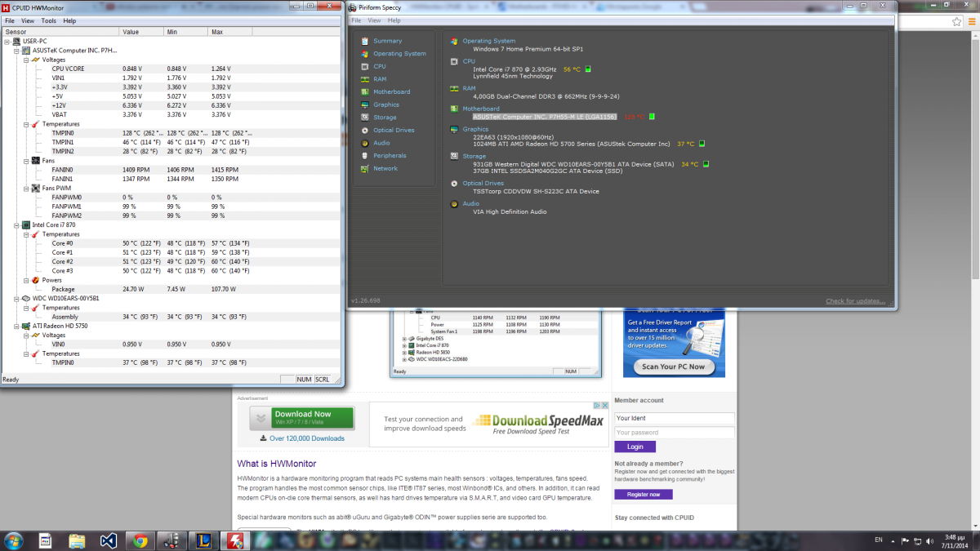Click the Fans PWM fan icon in HWMonitor

(36, 188)
